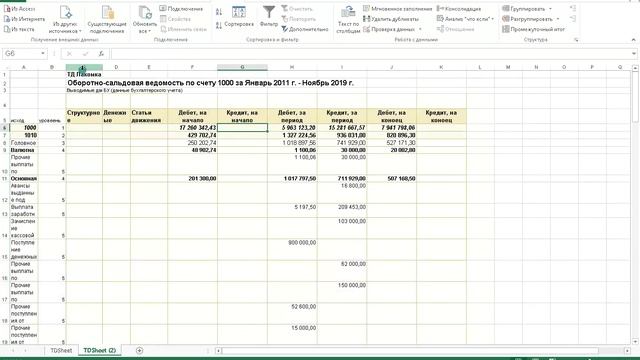Image resolution: width=640 pixels, height=360 pixels.
Task: Launch Текст по столбцам wizard
Action: [348, 19]
